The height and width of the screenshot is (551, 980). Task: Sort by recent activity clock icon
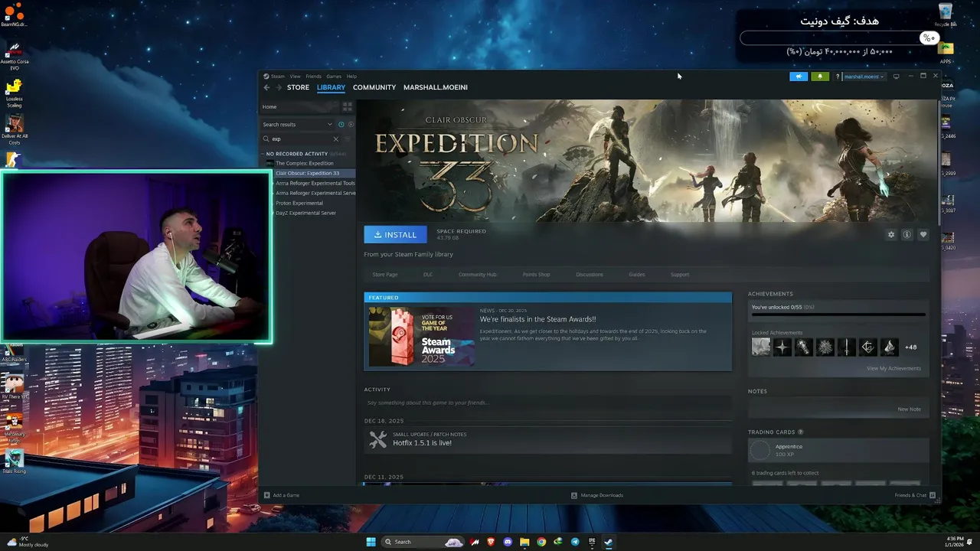pyautogui.click(x=341, y=125)
